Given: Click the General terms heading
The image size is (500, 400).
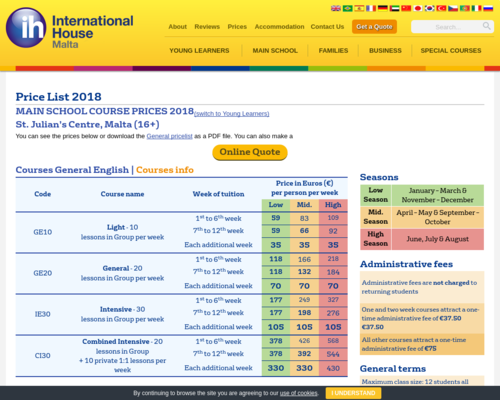Looking at the screenshot, I should click(393, 369).
